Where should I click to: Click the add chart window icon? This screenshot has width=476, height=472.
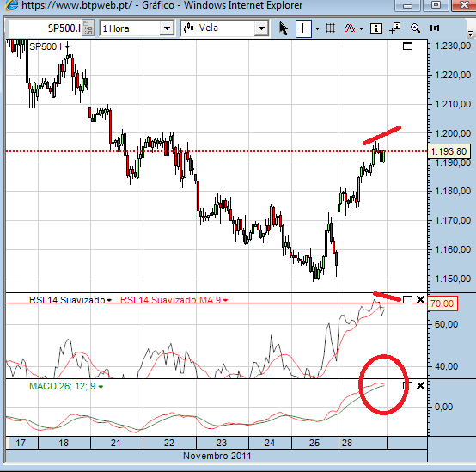(395, 28)
